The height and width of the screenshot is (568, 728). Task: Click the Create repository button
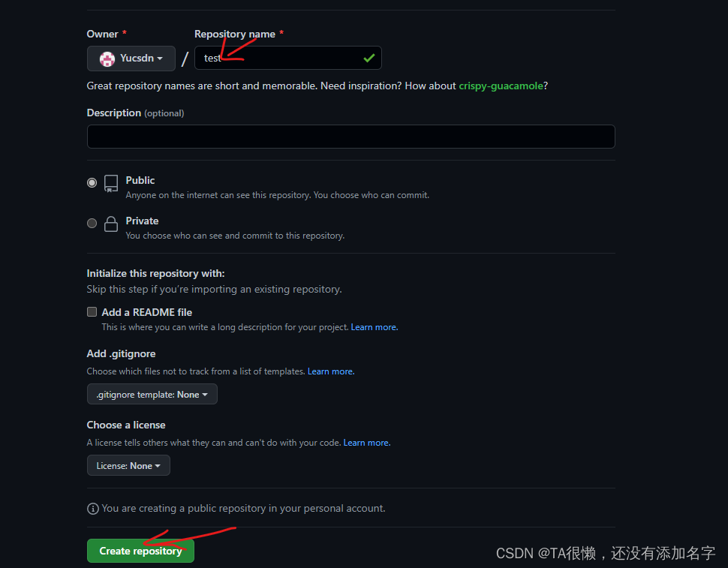(x=140, y=551)
